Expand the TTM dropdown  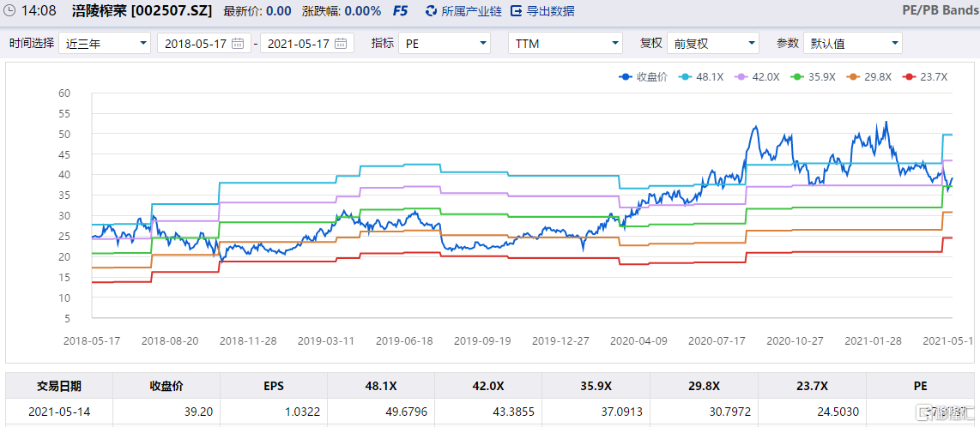(x=566, y=43)
